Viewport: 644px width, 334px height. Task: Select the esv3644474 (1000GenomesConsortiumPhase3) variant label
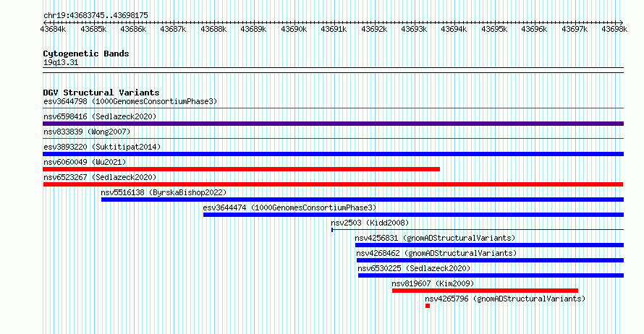(289, 207)
